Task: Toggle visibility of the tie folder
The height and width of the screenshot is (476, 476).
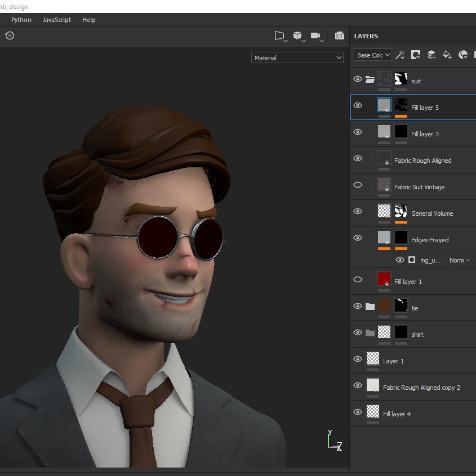Action: [x=358, y=306]
